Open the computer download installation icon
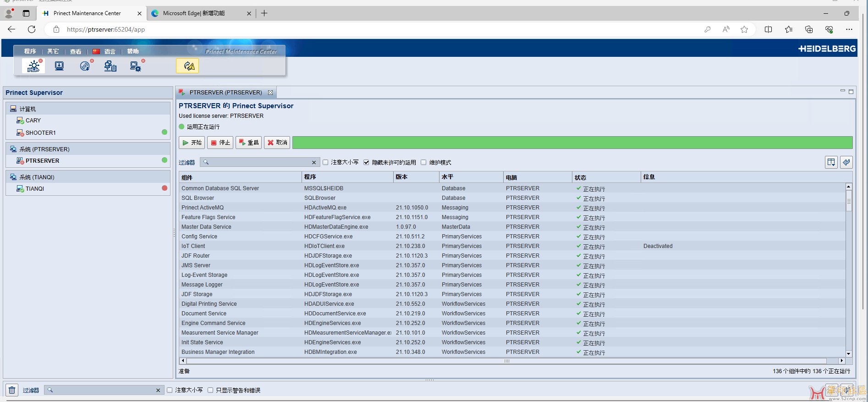Viewport: 868px width, 402px height. point(59,66)
